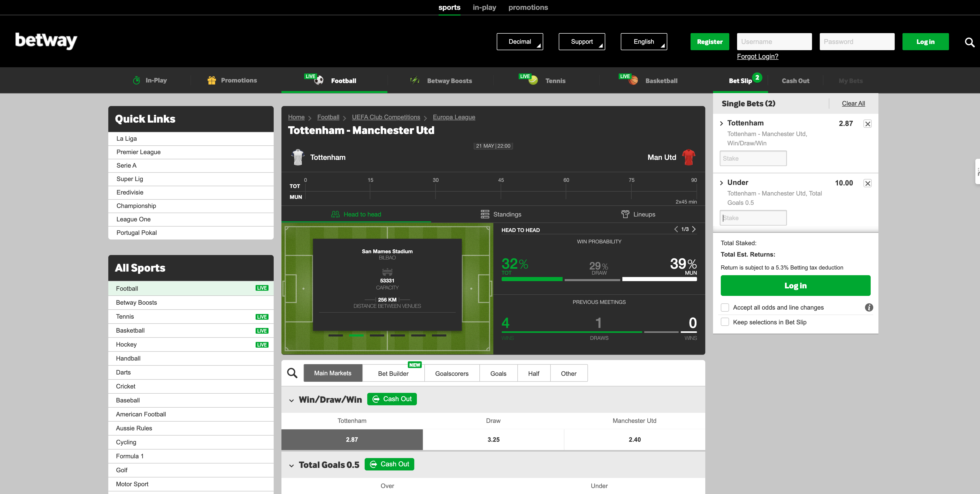
Task: Deselect Tottenham odds 2.87
Action: coord(352,440)
